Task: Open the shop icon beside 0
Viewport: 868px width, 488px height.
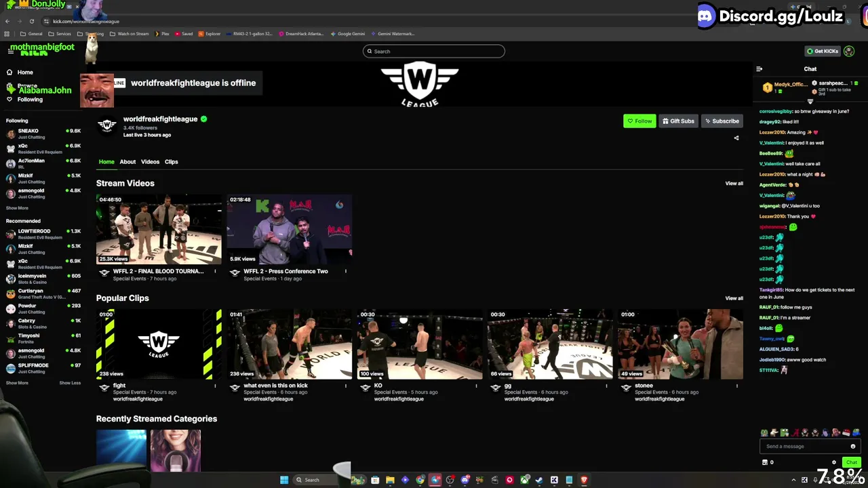Action: [765, 462]
